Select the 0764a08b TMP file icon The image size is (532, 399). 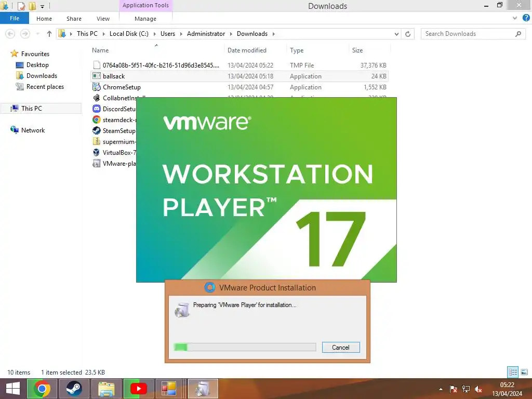97,65
